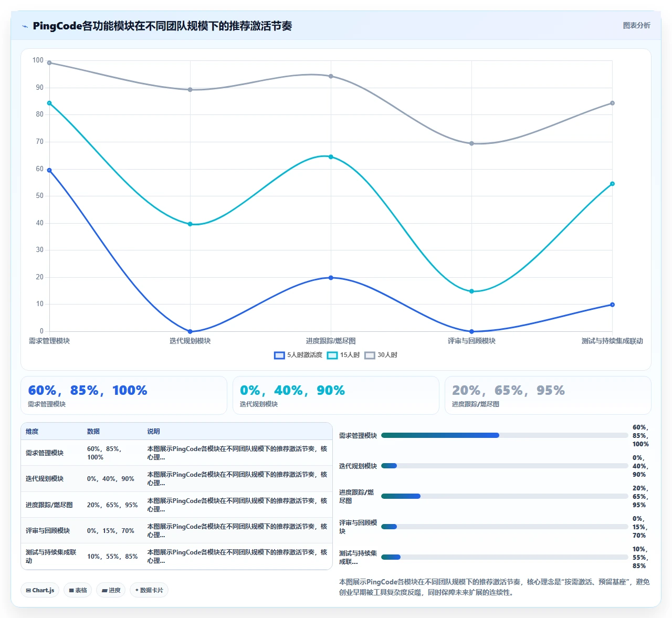Toggle the 5人时激活度 legend series
The height and width of the screenshot is (618, 672).
point(298,355)
